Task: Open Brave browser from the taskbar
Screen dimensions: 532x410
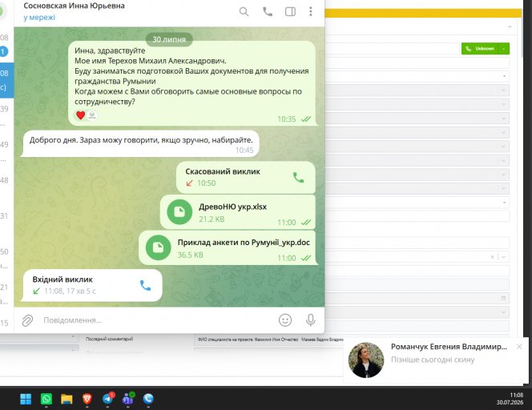Action: [87, 399]
